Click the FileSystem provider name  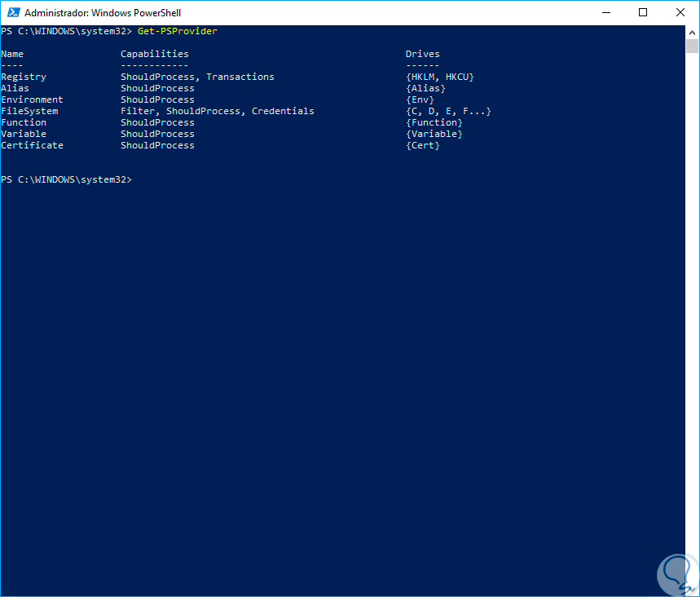point(29,111)
